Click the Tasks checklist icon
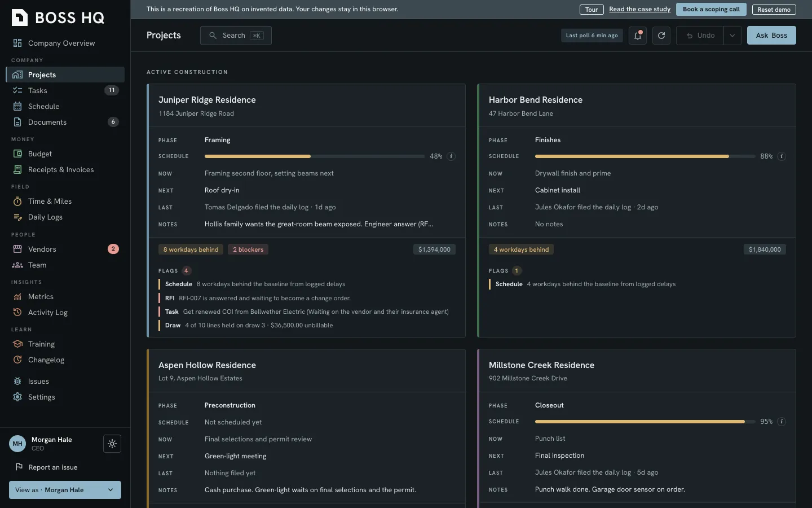Viewport: 812px width, 508px height. (x=17, y=90)
